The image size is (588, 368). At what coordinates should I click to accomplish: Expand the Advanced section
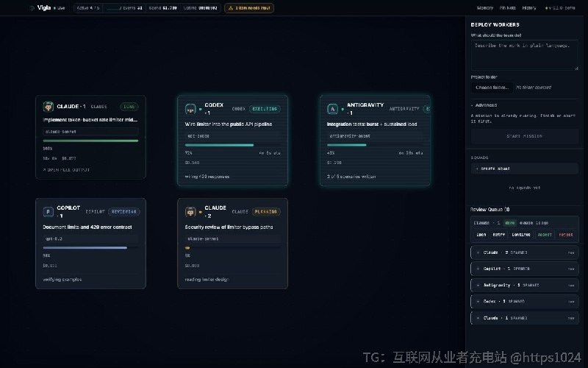pyautogui.click(x=484, y=105)
